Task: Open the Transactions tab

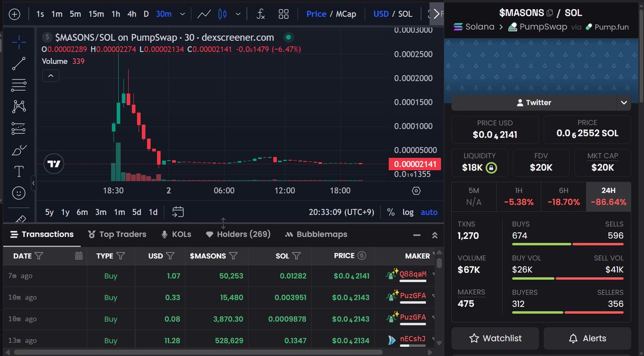Action: point(42,234)
